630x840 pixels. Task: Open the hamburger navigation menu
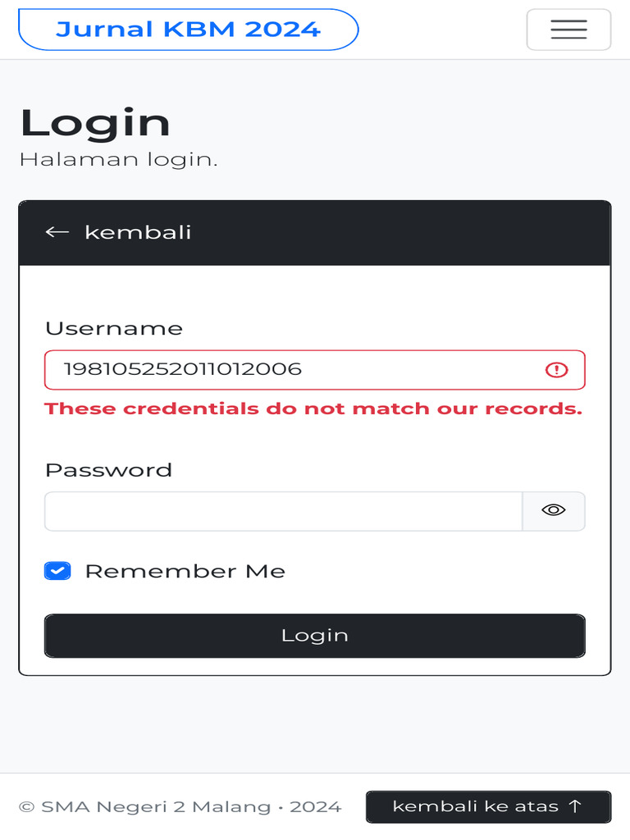(x=568, y=30)
